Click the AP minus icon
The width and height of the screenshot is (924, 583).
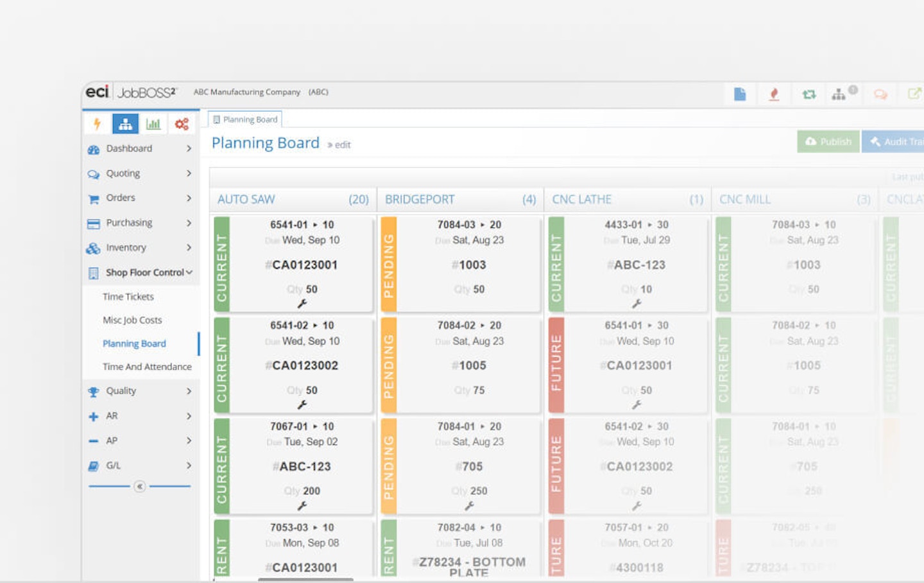click(94, 441)
